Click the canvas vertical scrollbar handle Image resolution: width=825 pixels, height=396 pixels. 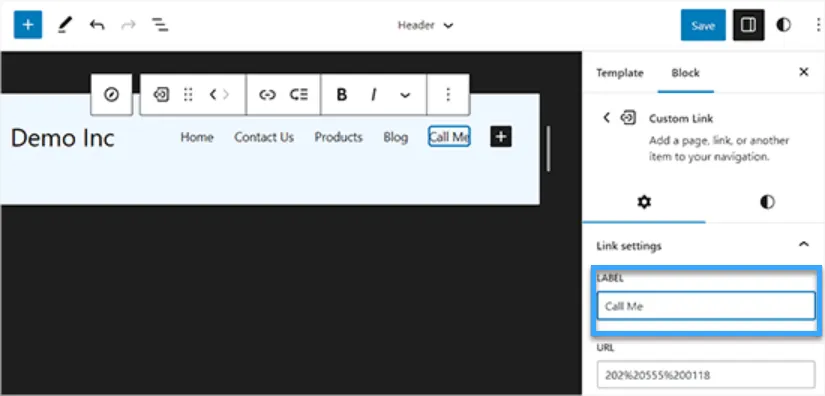pyautogui.click(x=548, y=148)
